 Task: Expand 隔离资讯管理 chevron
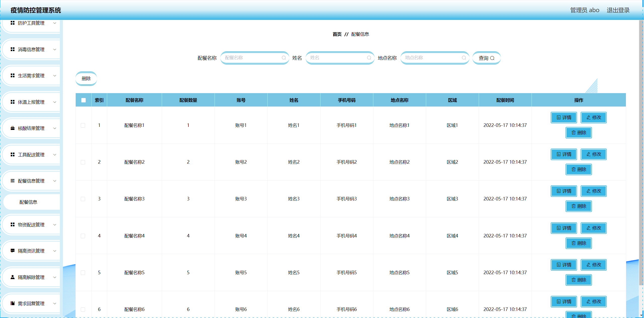tap(55, 251)
